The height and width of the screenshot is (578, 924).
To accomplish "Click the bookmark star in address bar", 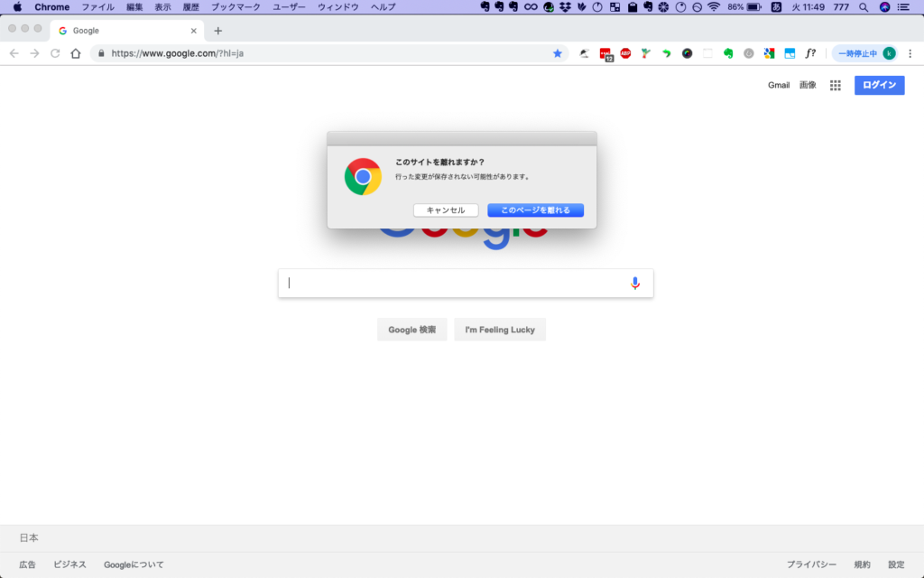I will (x=558, y=53).
